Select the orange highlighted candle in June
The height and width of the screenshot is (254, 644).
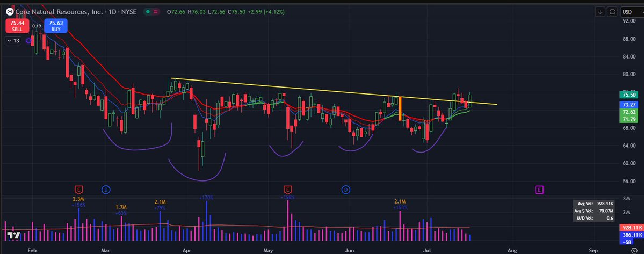(400, 108)
